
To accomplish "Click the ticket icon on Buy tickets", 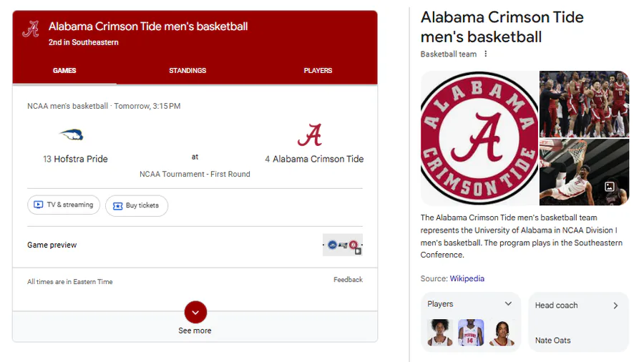I will tap(117, 206).
